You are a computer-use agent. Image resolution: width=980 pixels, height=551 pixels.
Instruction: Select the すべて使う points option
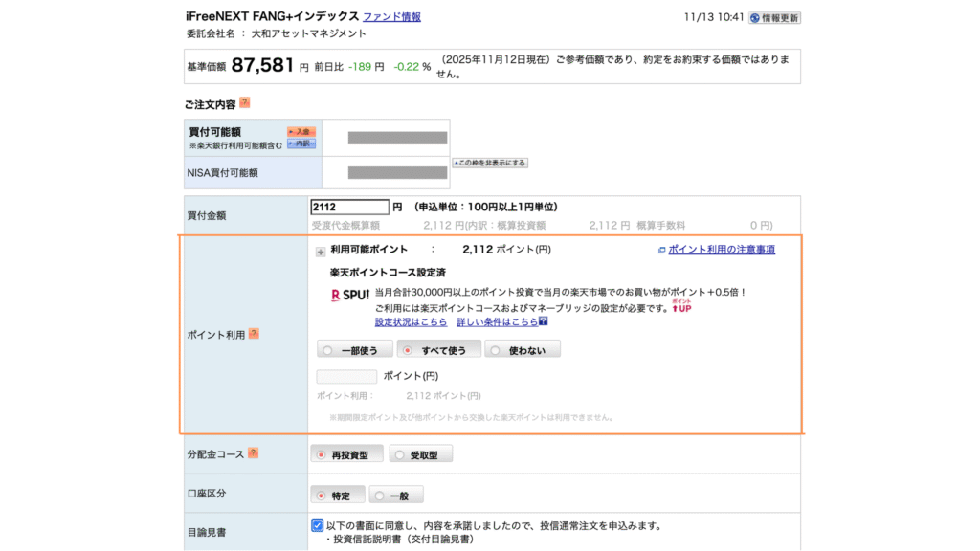[437, 350]
